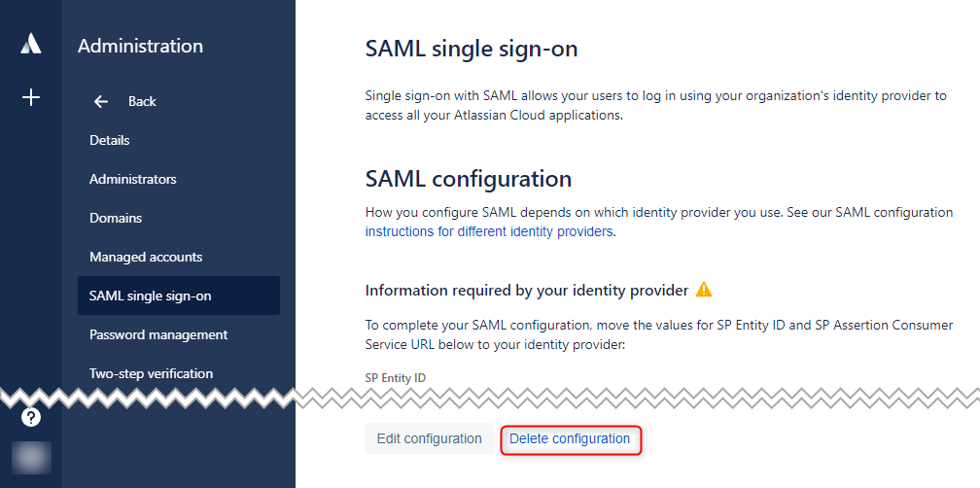Image resolution: width=980 pixels, height=488 pixels.
Task: Select the SP Entity ID label
Action: (x=395, y=378)
